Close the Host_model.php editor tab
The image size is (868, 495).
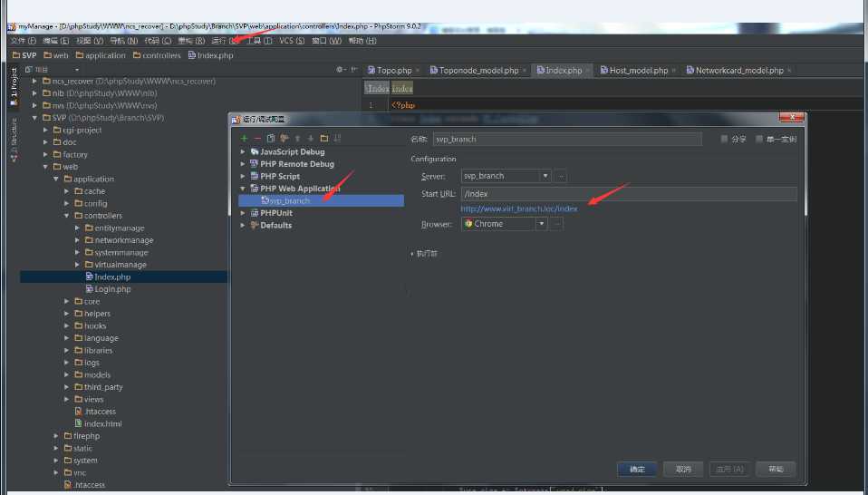[x=674, y=71]
